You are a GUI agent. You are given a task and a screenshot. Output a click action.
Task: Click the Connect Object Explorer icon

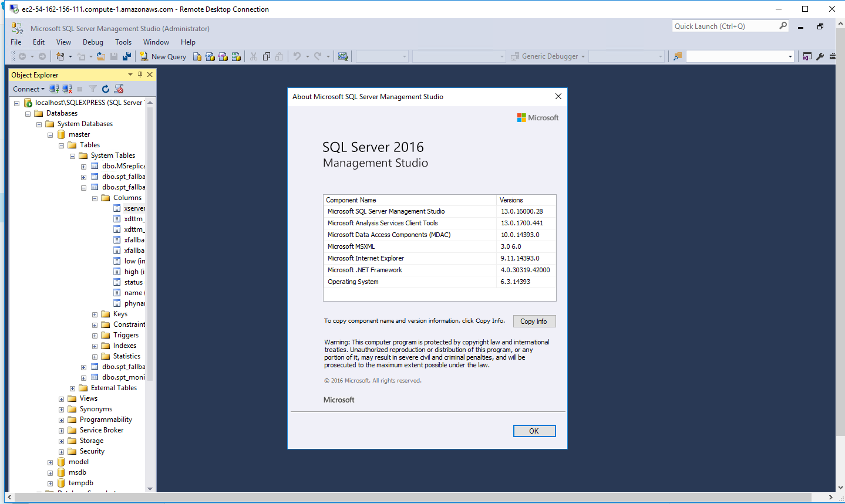click(54, 89)
